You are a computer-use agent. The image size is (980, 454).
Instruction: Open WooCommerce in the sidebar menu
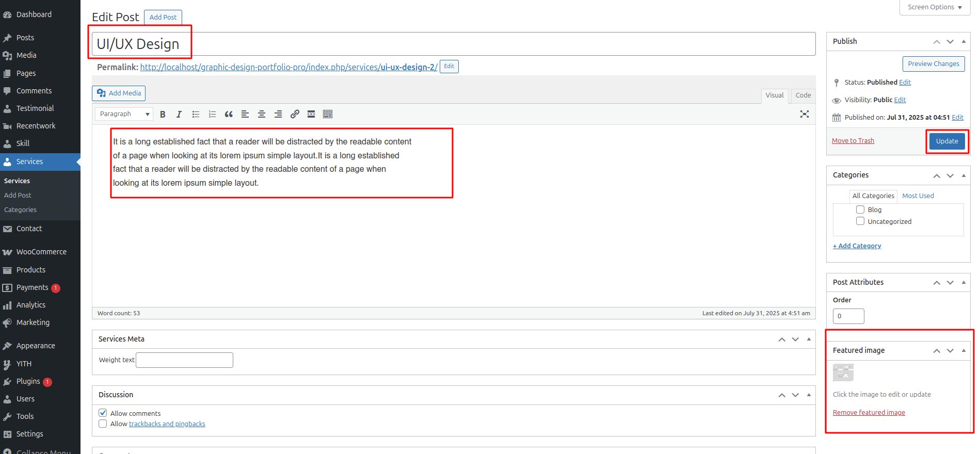click(x=41, y=252)
